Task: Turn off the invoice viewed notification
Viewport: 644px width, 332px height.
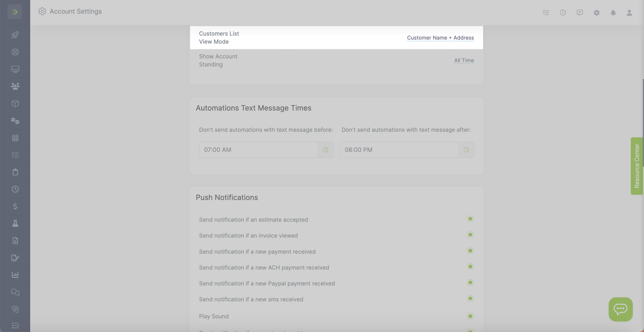Action: 470,234
